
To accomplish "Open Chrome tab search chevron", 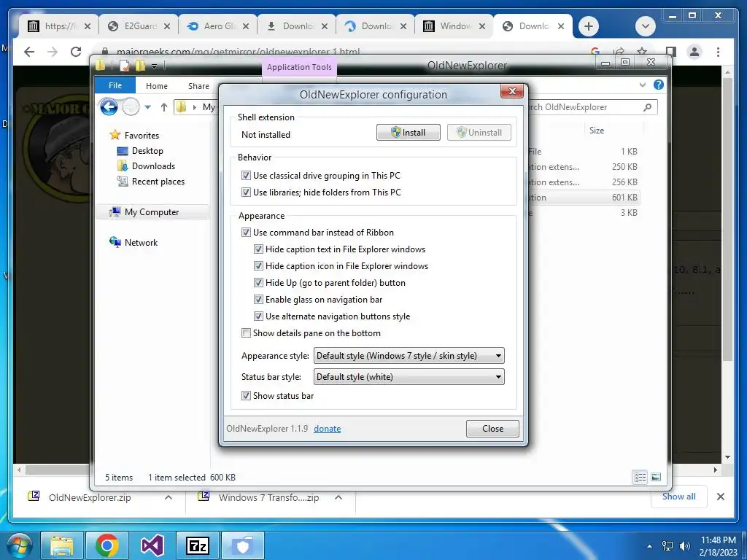I will pyautogui.click(x=646, y=26).
